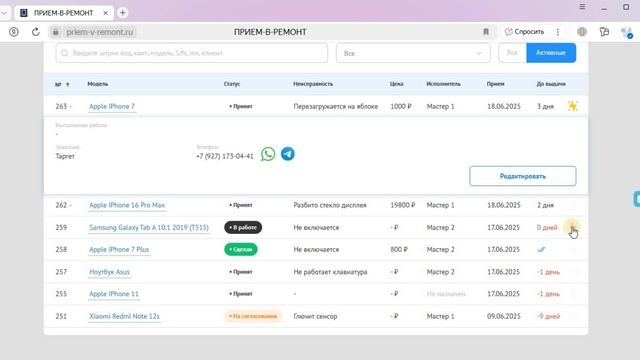This screenshot has height=360, width=640.
Task: Switch to Все orders toggle
Action: coord(512,53)
